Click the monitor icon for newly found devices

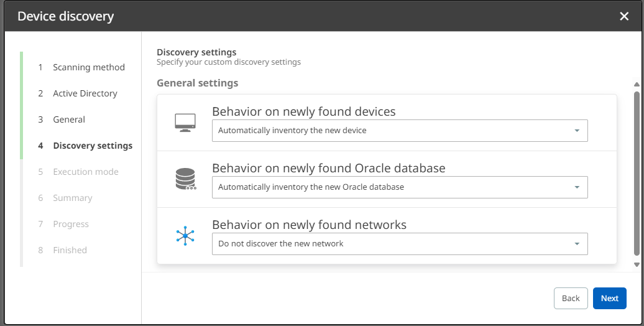[185, 123]
